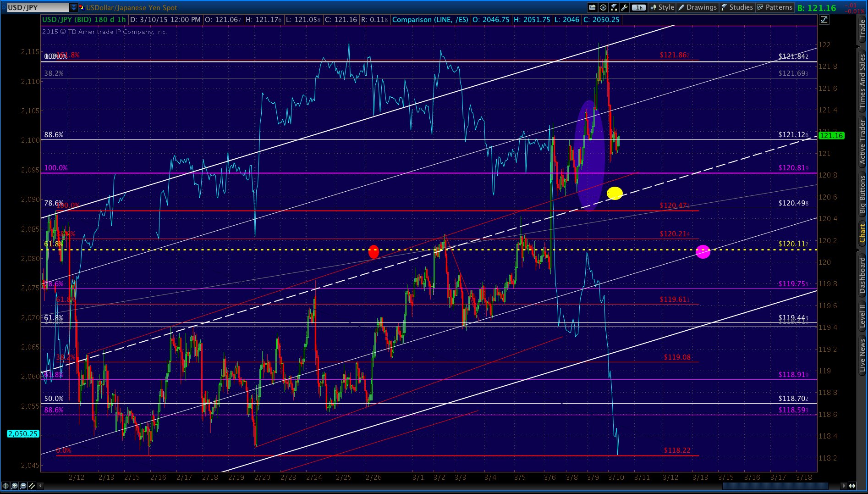Select the trendline drawing tool icon
Screen dimensions: 868x494
pyautogui.click(x=32, y=486)
